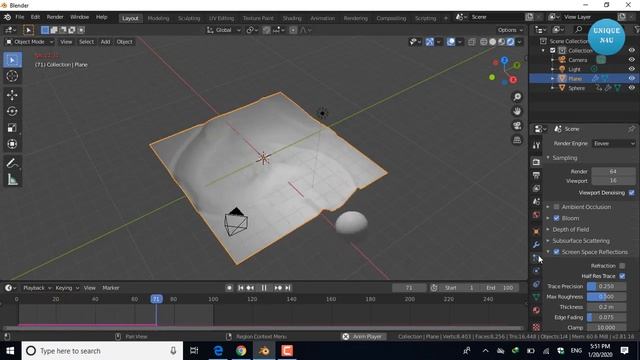Switch perspective/orthographic grid icon

[517, 140]
